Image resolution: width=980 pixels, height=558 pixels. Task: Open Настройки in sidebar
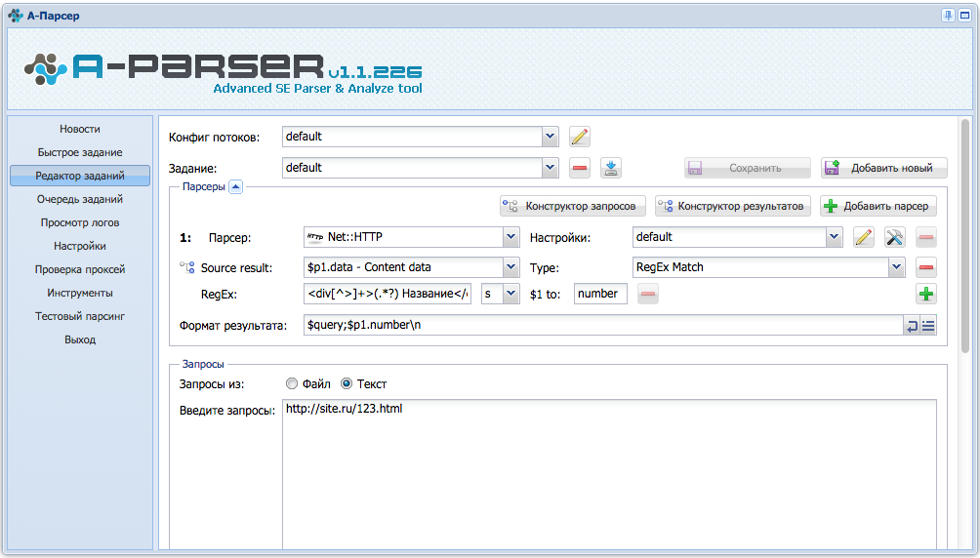pyautogui.click(x=80, y=246)
